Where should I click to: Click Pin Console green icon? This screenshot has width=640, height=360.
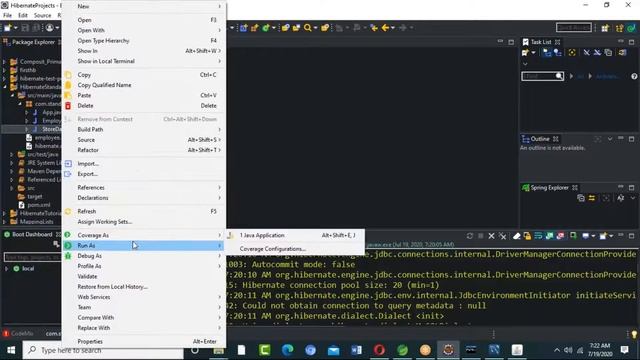[573, 236]
